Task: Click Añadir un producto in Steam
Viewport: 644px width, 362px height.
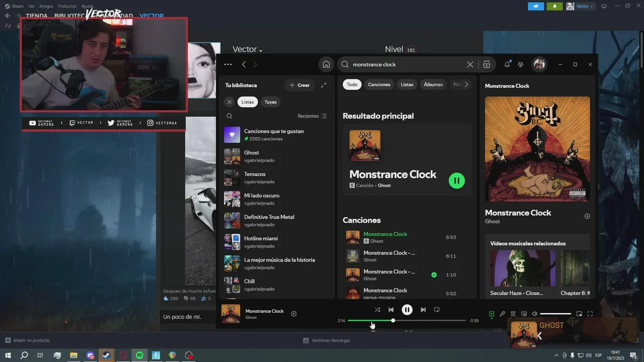Action: [x=28, y=340]
